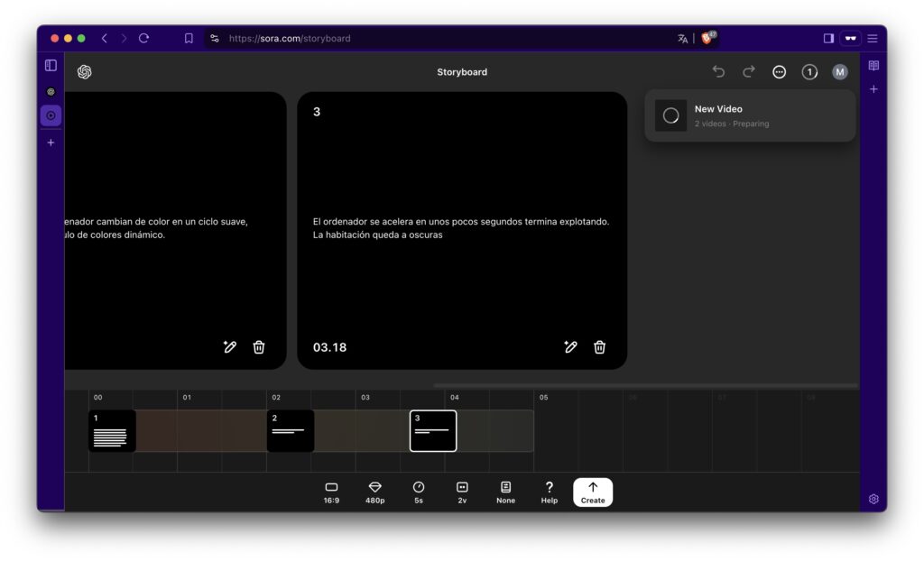The height and width of the screenshot is (561, 924).
Task: Open the 2v variations selector
Action: (462, 492)
